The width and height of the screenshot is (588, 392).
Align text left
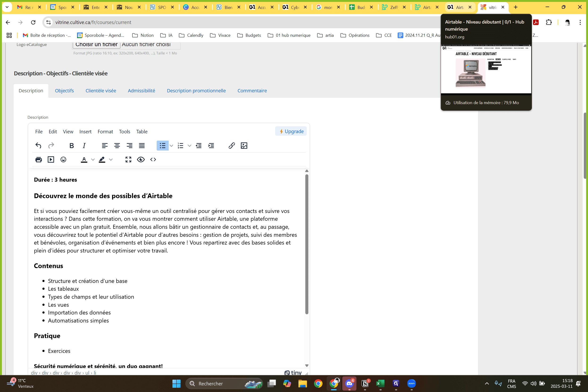[105, 146]
